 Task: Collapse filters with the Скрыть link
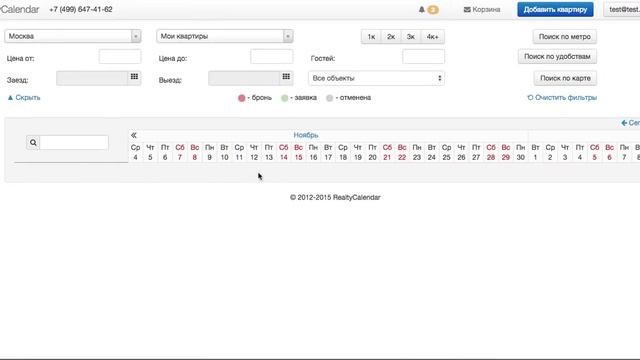click(24, 98)
